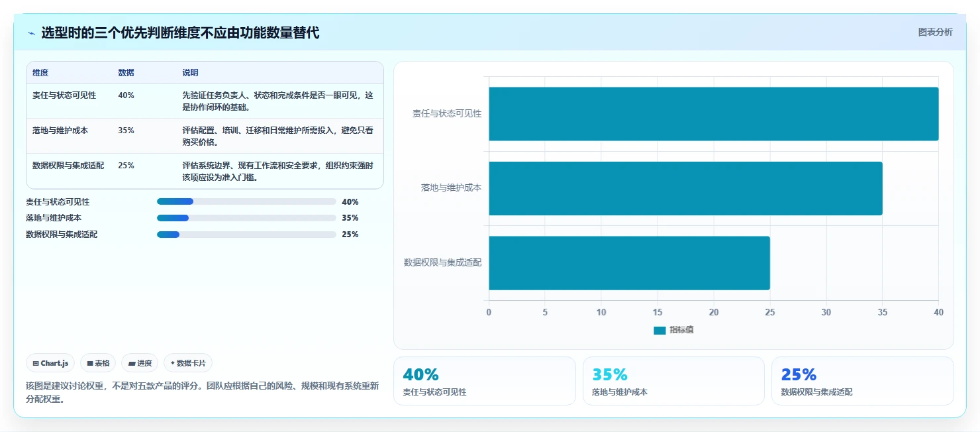The height and width of the screenshot is (432, 980).
Task: Select the 表格 tag chip
Action: [x=98, y=363]
